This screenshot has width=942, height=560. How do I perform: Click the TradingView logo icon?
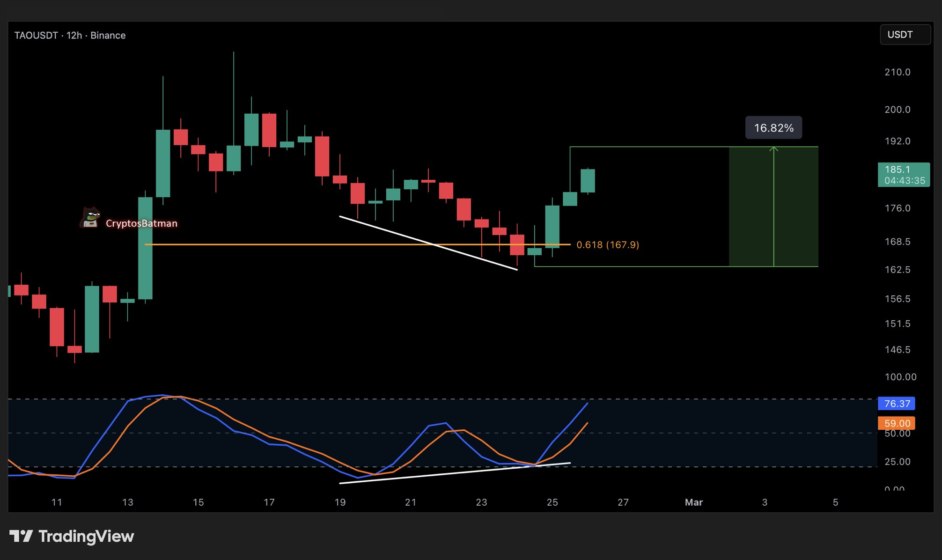point(21,536)
